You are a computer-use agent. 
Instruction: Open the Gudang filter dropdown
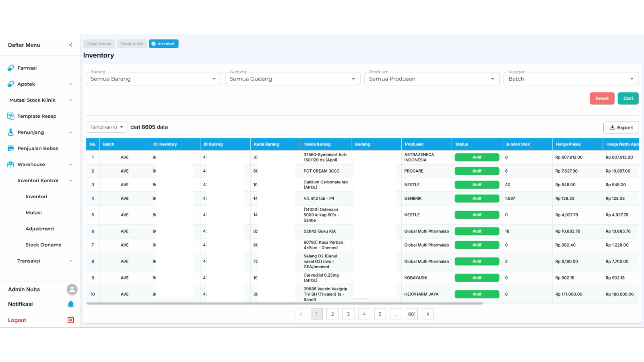[293, 78]
